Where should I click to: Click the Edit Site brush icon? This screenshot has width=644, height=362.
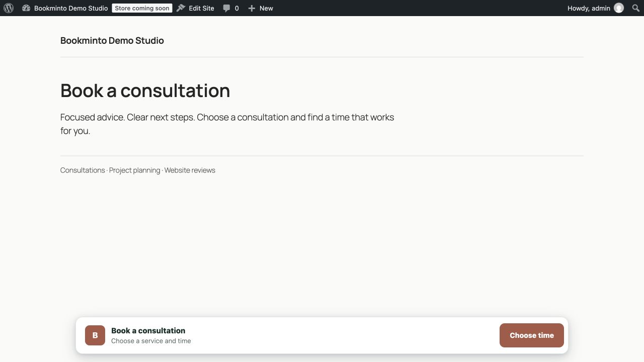tap(181, 8)
